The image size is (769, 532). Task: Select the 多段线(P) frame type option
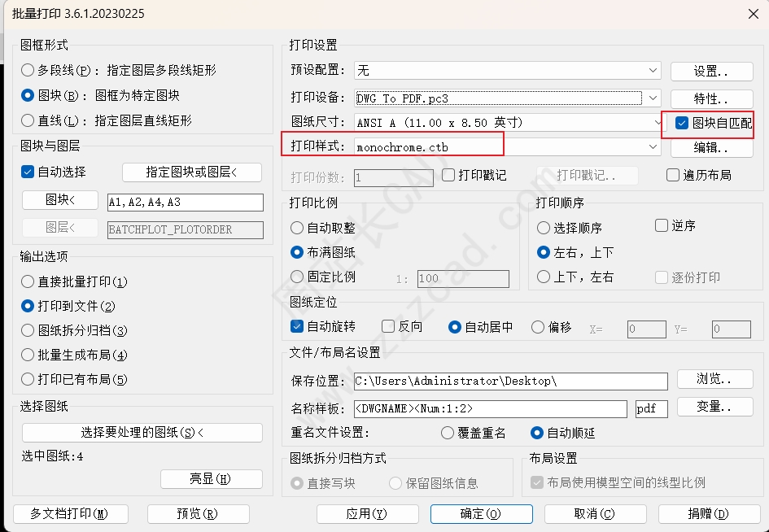click(x=28, y=71)
